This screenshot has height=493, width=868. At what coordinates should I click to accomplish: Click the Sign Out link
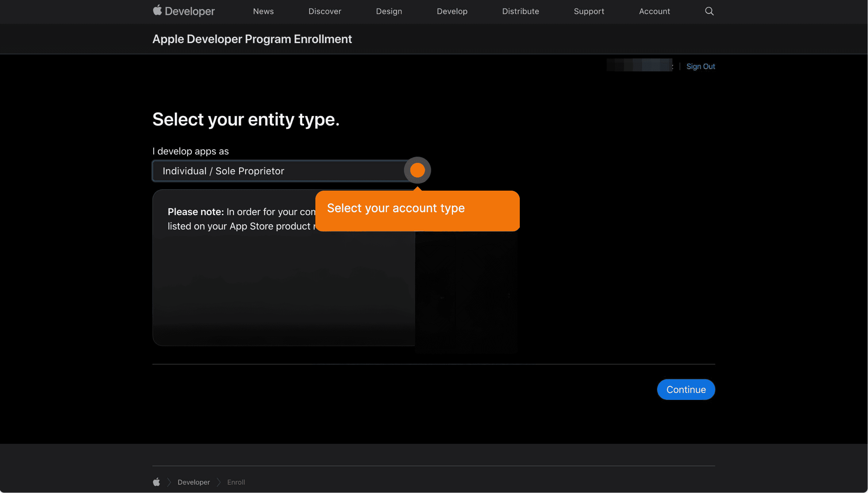point(700,66)
